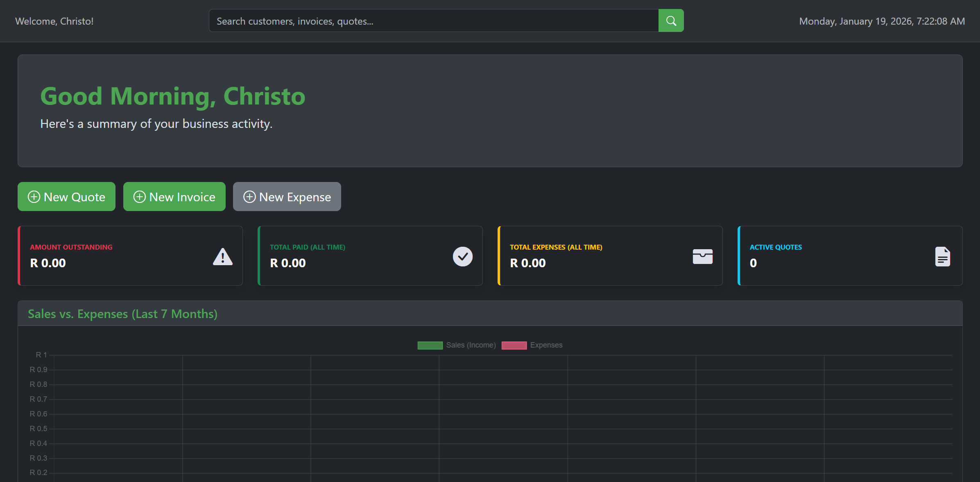Toggle Sales (Income) legend item in chart
The width and height of the screenshot is (980, 482).
471,345
